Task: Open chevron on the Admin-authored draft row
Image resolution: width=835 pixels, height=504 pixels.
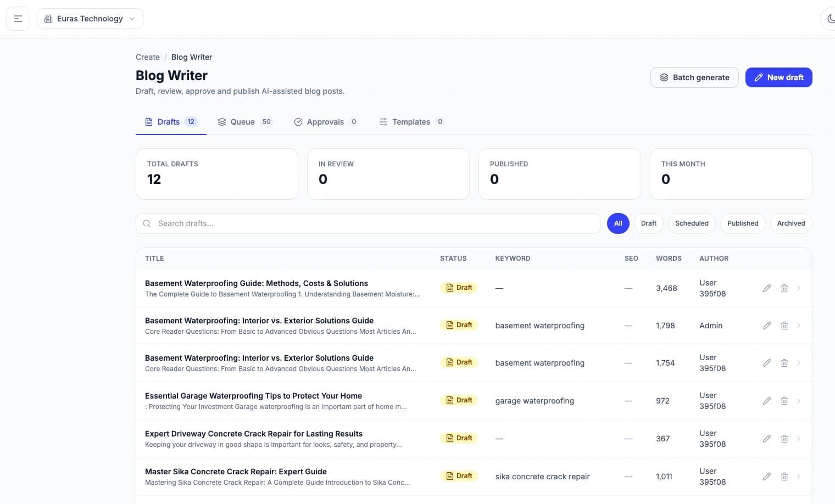Action: 799,326
